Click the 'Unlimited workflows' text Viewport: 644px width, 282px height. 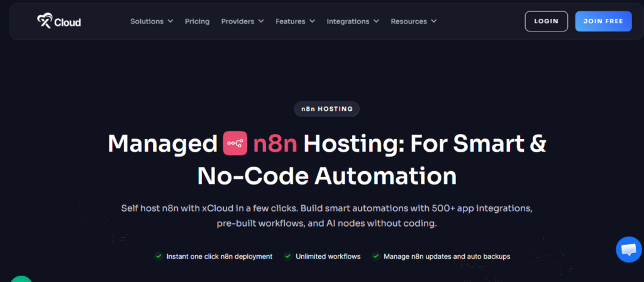click(328, 256)
